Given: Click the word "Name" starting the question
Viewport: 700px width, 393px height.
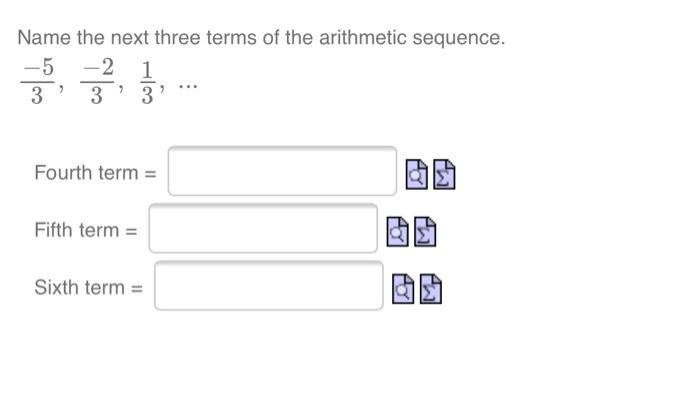Looking at the screenshot, I should pyautogui.click(x=44, y=38).
